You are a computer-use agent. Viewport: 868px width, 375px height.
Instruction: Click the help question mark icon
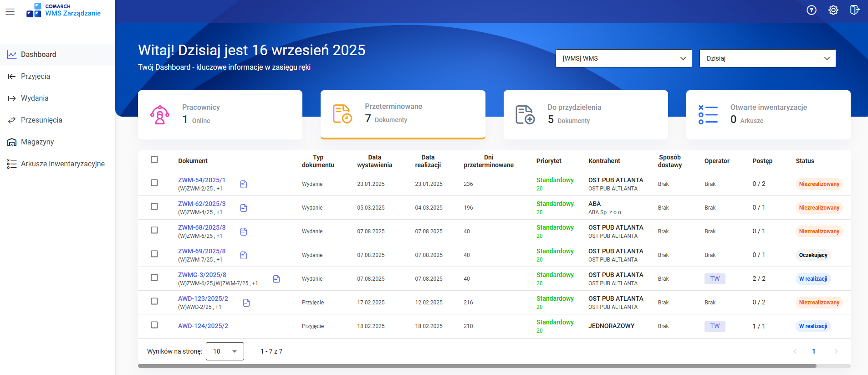point(811,10)
